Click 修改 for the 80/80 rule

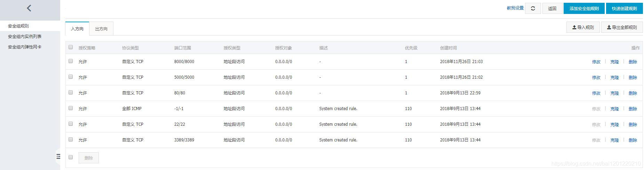click(596, 93)
